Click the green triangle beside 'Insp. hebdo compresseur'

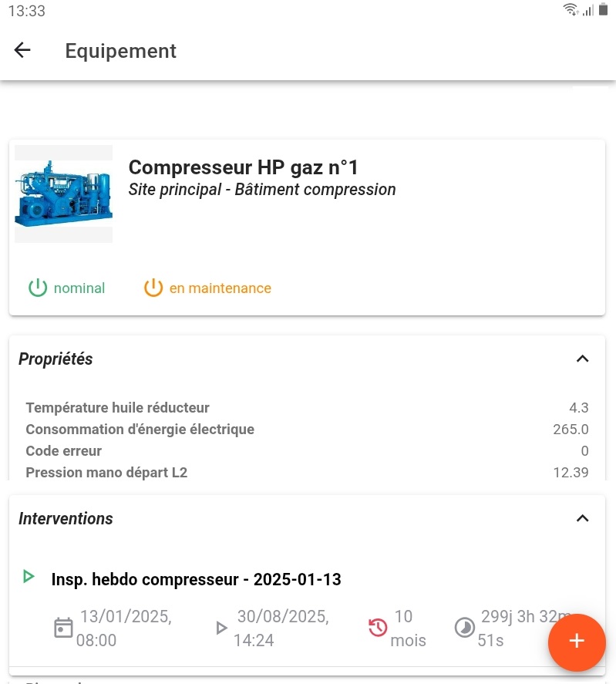29,576
